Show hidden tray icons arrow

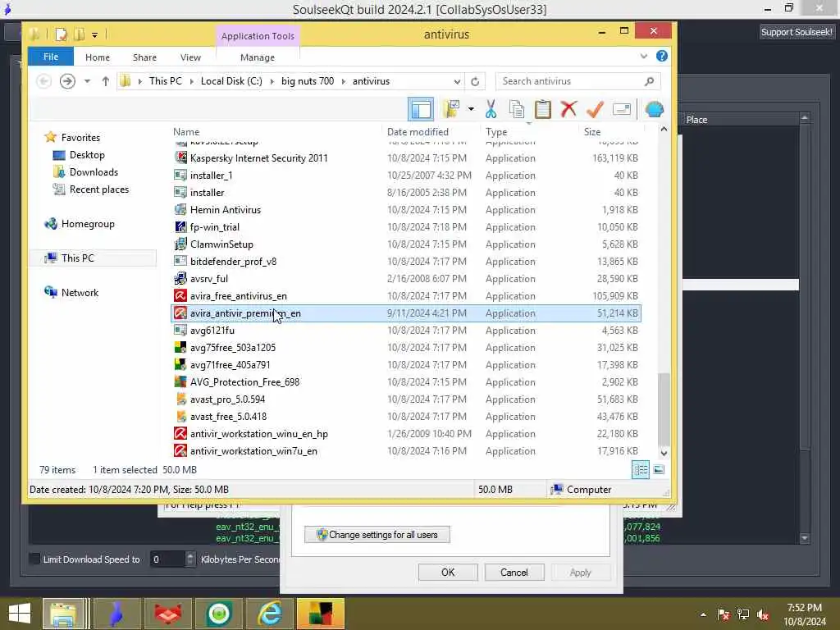[703, 614]
